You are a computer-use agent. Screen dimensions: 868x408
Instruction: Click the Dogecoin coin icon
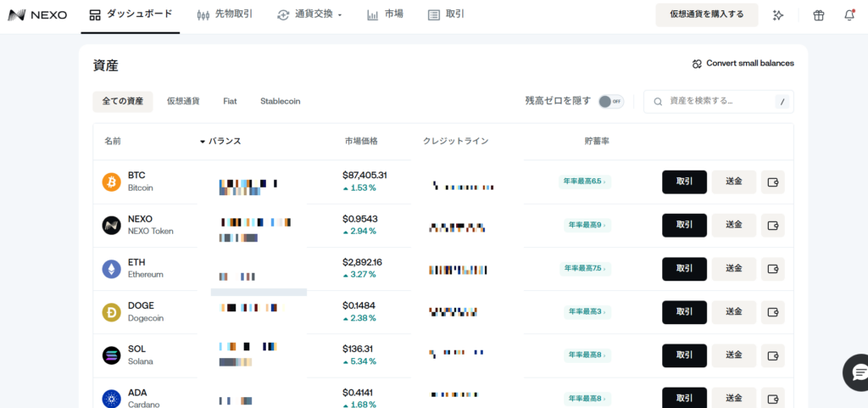pyautogui.click(x=111, y=312)
